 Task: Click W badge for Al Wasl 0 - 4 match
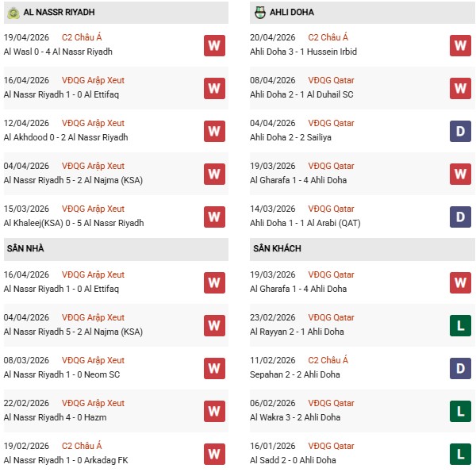(x=213, y=45)
